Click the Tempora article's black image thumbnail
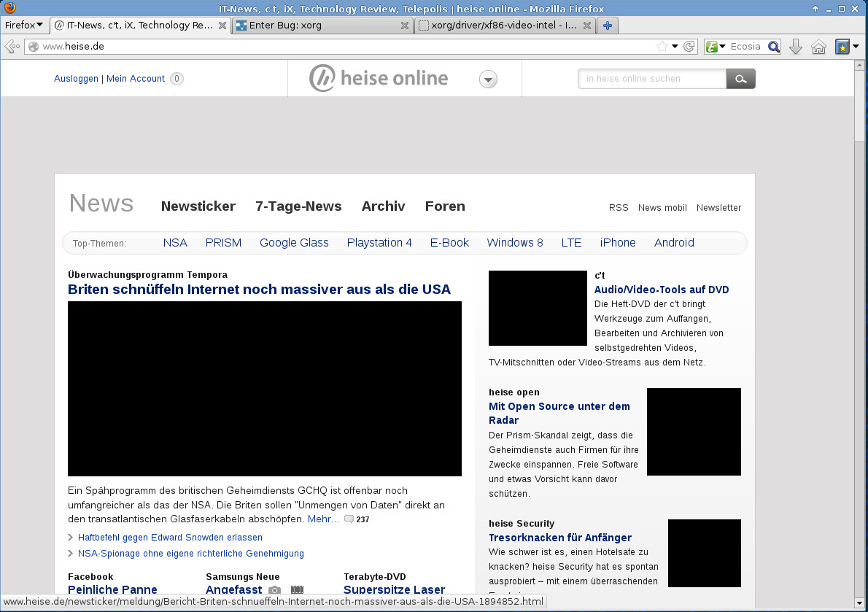868x612 pixels. (264, 389)
